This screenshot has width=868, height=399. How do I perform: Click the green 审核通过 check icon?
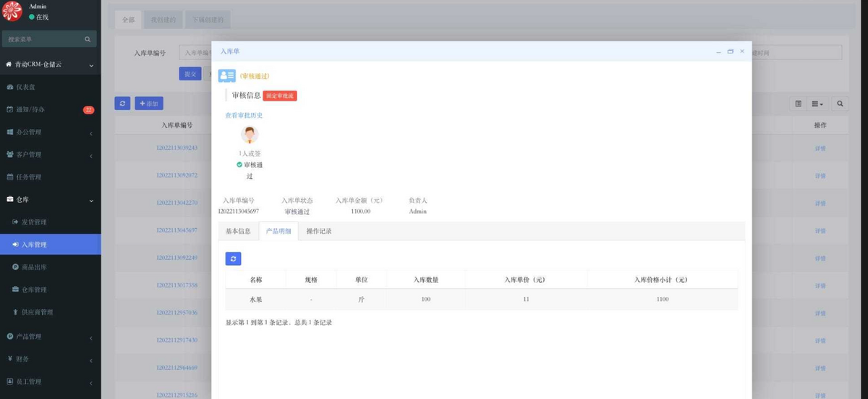coord(239,164)
